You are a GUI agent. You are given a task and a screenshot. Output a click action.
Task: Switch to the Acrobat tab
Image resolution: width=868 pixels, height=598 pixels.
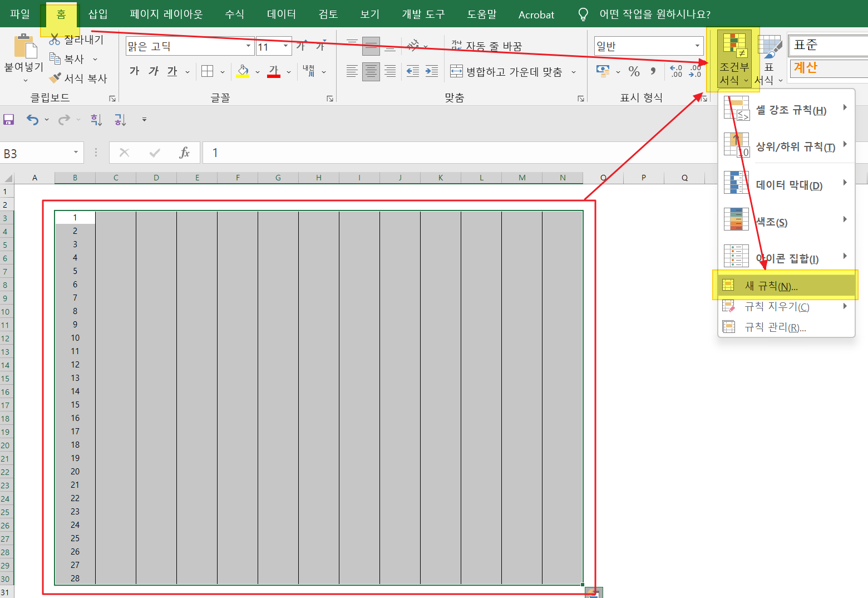[x=536, y=14]
